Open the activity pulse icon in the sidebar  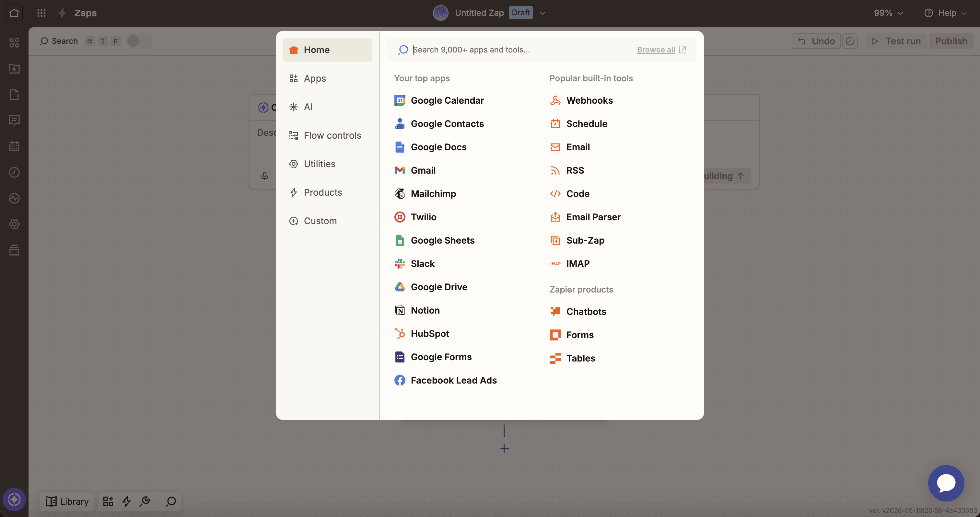tap(14, 199)
